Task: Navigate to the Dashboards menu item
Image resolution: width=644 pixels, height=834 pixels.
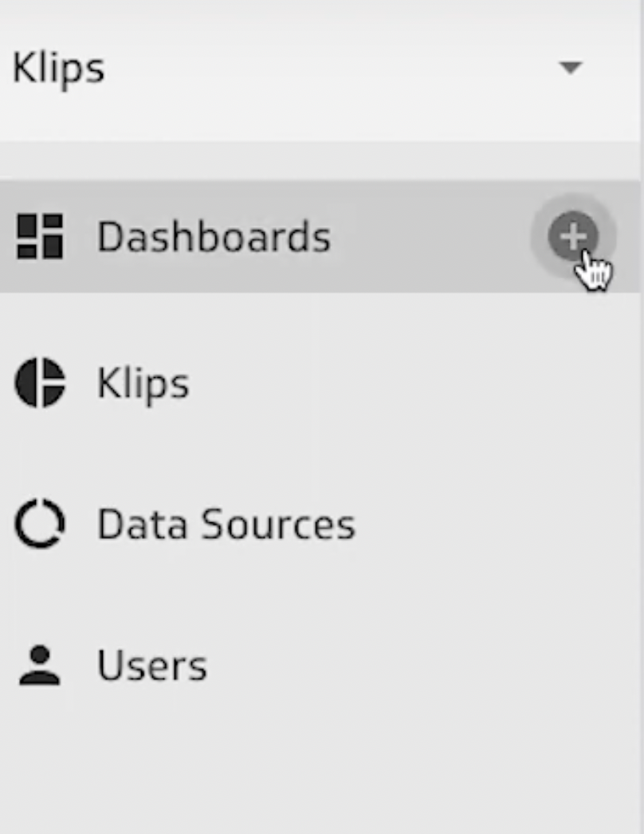Action: pyautogui.click(x=214, y=236)
